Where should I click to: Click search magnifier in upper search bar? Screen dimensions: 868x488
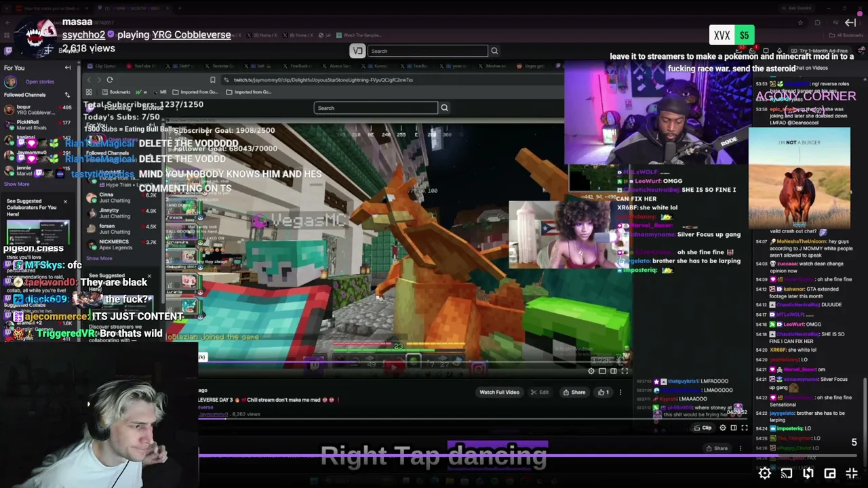coord(494,51)
